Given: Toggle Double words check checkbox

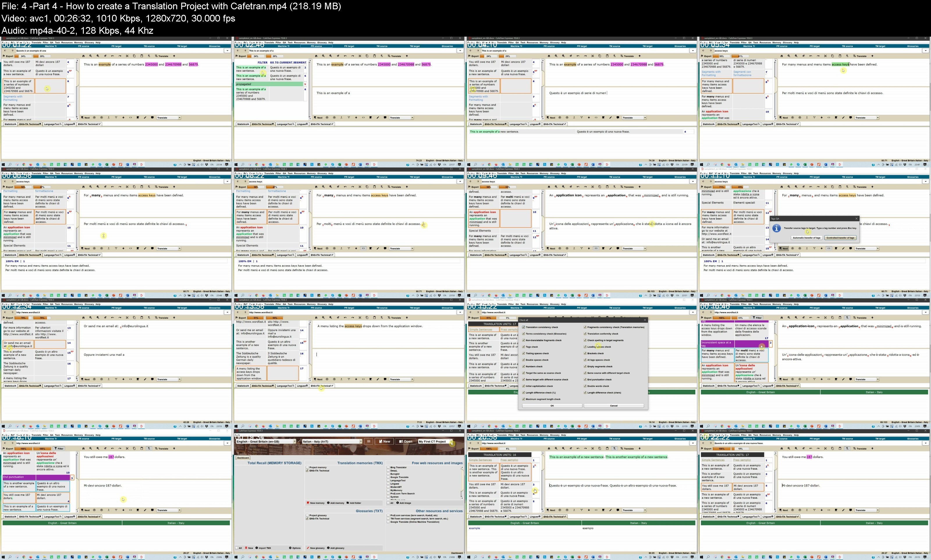Looking at the screenshot, I should (x=585, y=386).
